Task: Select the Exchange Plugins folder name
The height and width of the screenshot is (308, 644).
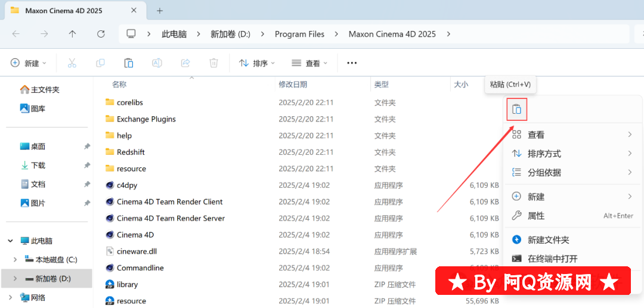Action: [x=146, y=119]
